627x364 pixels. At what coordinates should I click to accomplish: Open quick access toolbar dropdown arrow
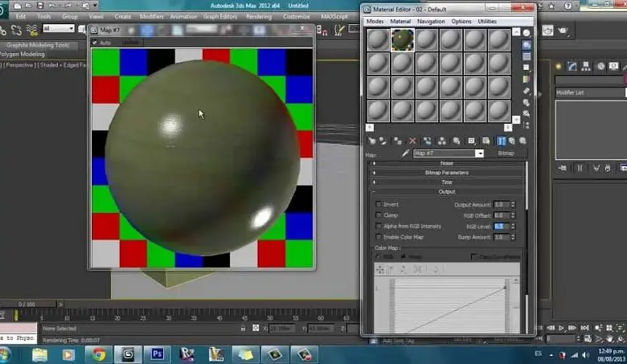click(95, 6)
